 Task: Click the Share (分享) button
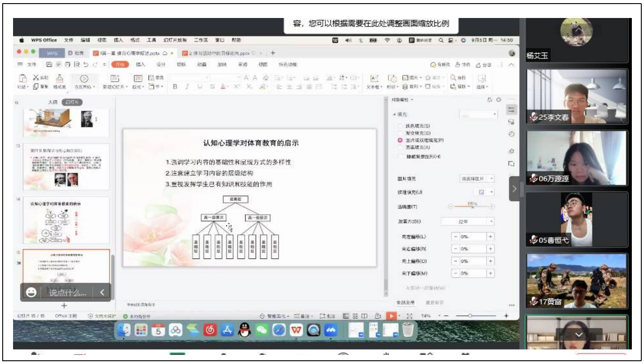tap(484, 64)
